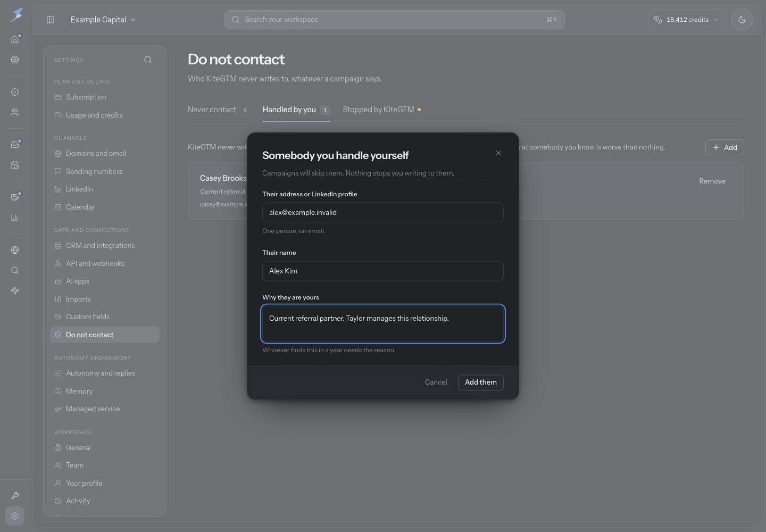Search settings using the magnifier icon
This screenshot has height=532, width=766.
pyautogui.click(x=148, y=60)
